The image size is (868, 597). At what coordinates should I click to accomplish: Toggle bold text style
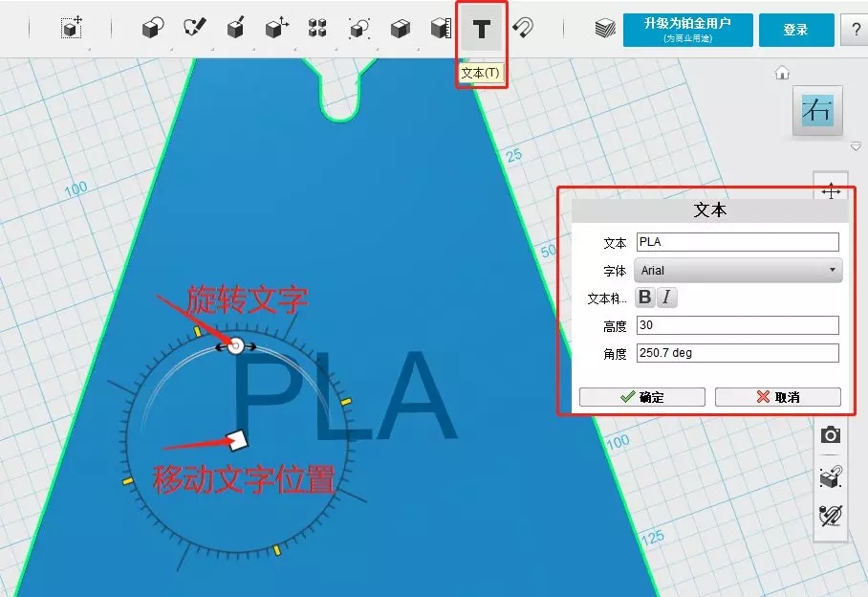[x=645, y=298]
